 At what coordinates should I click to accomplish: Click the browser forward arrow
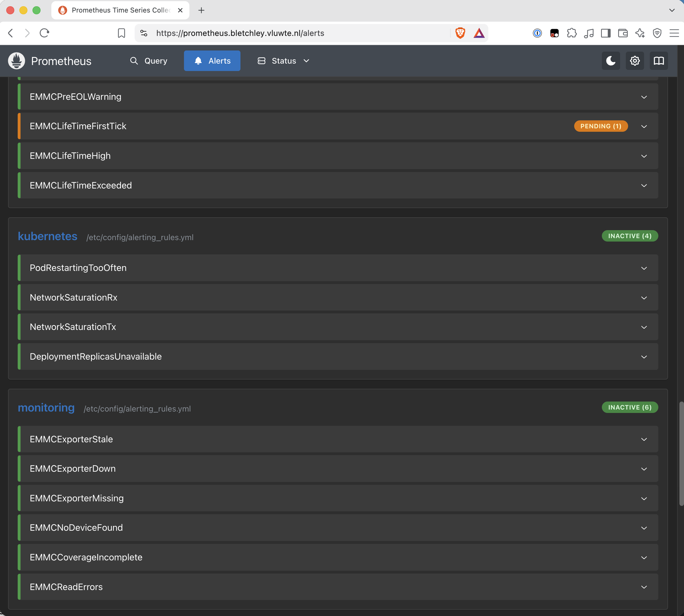coord(27,33)
